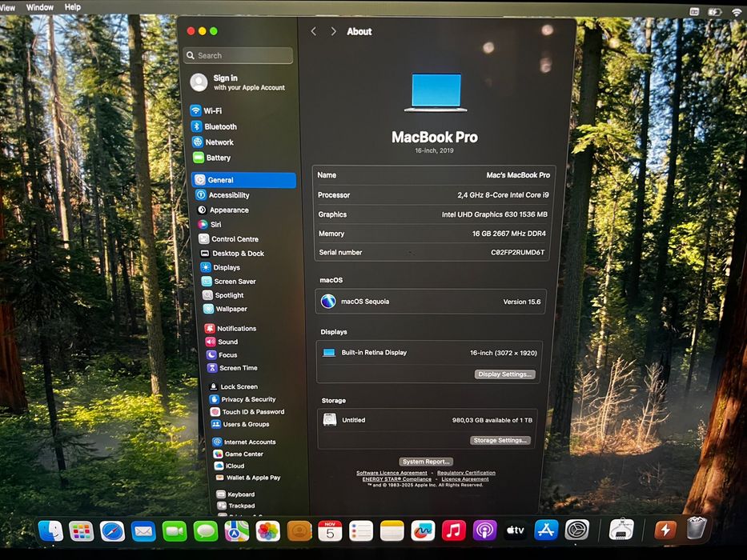Open Wallpaper settings
Viewport: 747px width, 560px height.
point(225,309)
